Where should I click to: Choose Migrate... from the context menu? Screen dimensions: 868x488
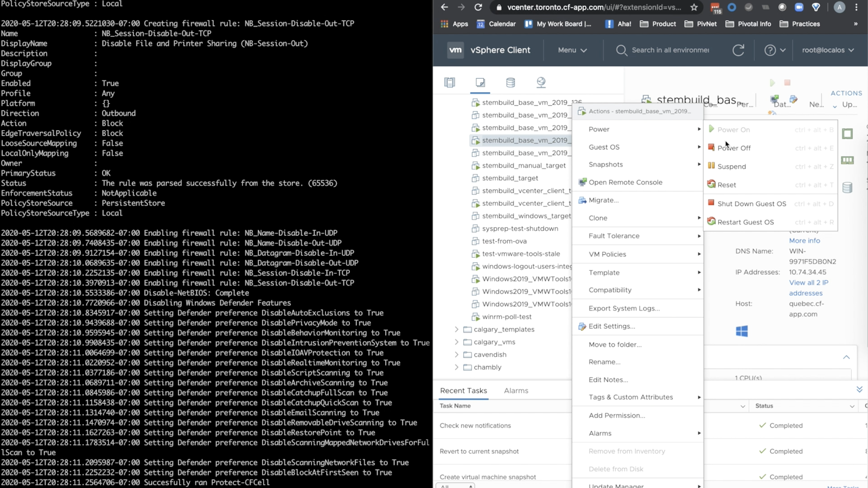click(638, 200)
